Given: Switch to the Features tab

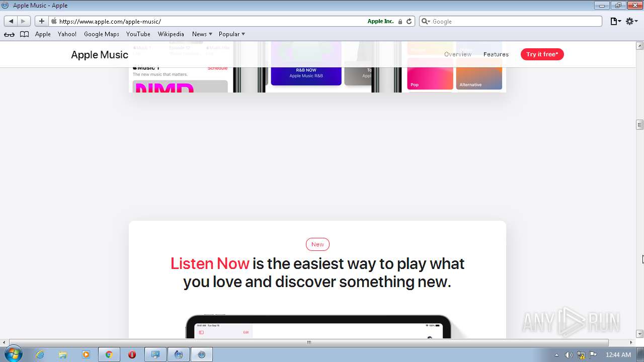Looking at the screenshot, I should pos(496,54).
